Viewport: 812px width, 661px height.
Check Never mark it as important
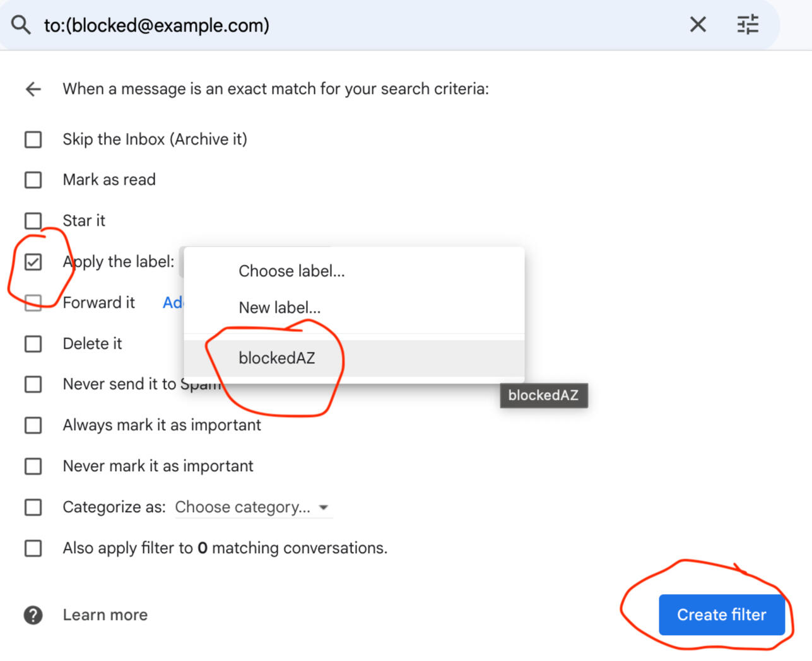click(x=33, y=467)
